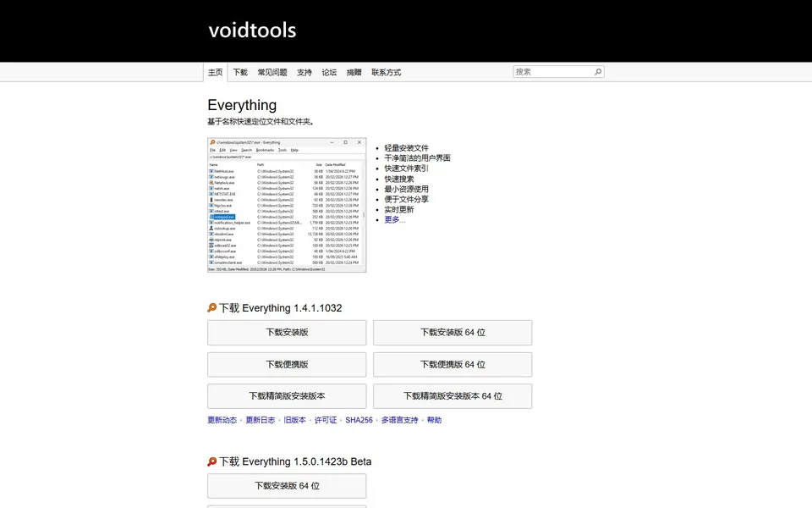The height and width of the screenshot is (508, 812).
Task: Click the voidtools site logo
Action: [x=252, y=30]
